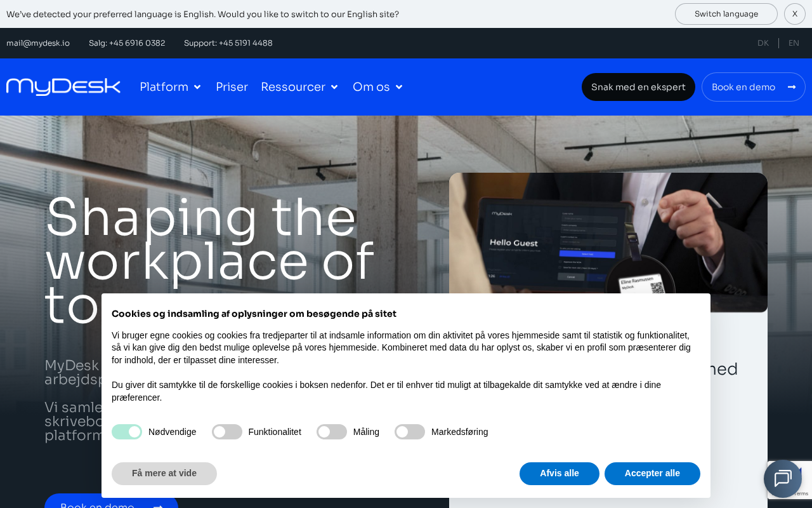Open the Priser page

232,87
